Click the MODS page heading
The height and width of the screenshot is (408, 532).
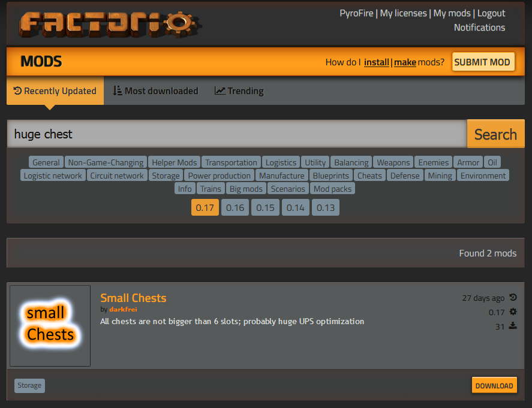tap(41, 61)
